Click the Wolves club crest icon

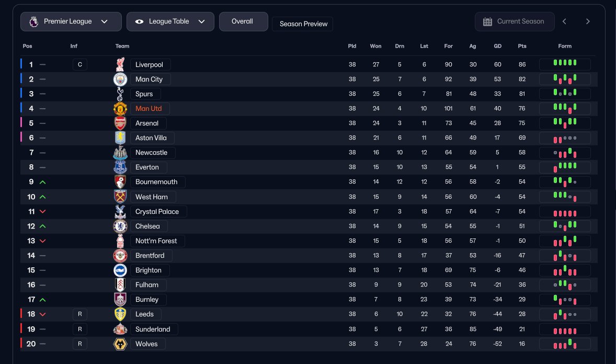(120, 344)
